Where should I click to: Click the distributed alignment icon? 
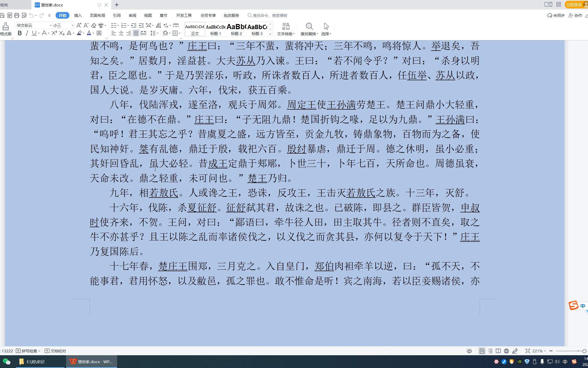[143, 33]
